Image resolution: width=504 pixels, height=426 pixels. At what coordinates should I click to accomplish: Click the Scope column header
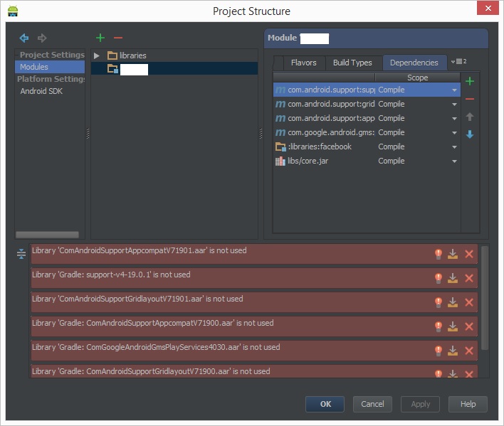[417, 78]
